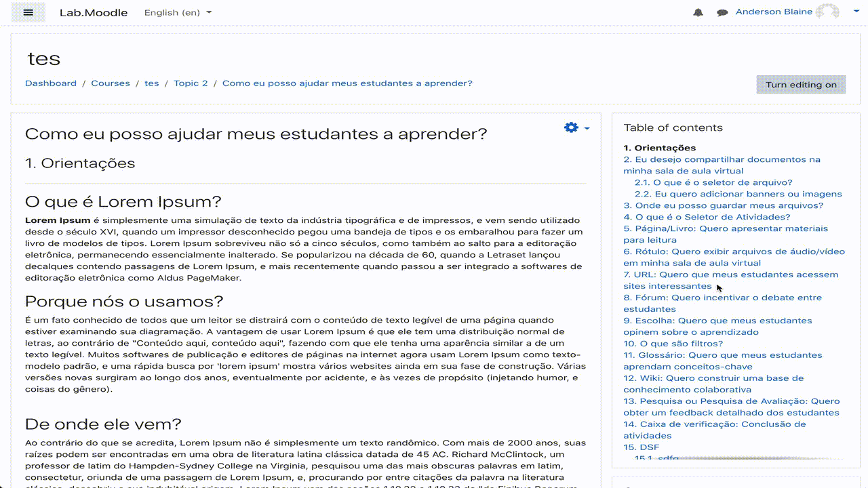This screenshot has width=868, height=488.
Task: Expand the user menu arrow
Action: 856,12
